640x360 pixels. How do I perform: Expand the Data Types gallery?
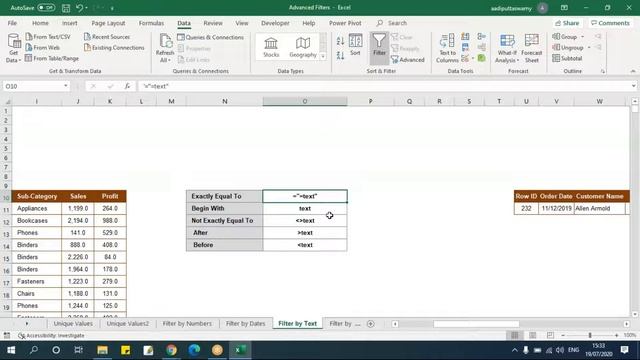point(323,57)
